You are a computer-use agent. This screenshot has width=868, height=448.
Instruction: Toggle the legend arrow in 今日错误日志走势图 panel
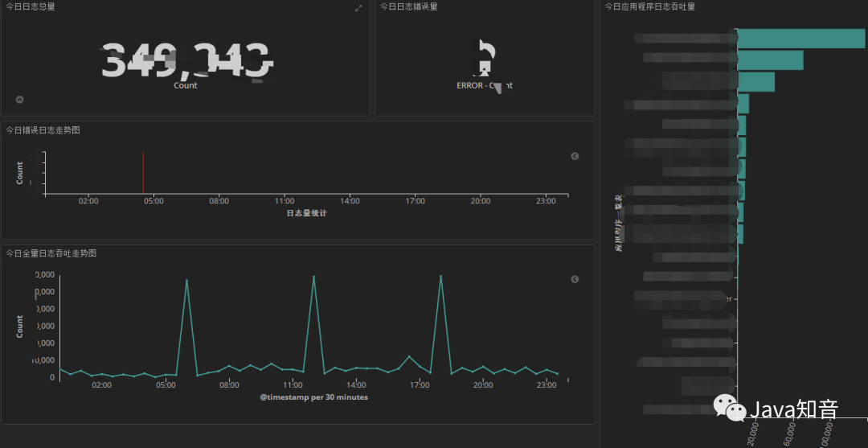coord(575,156)
